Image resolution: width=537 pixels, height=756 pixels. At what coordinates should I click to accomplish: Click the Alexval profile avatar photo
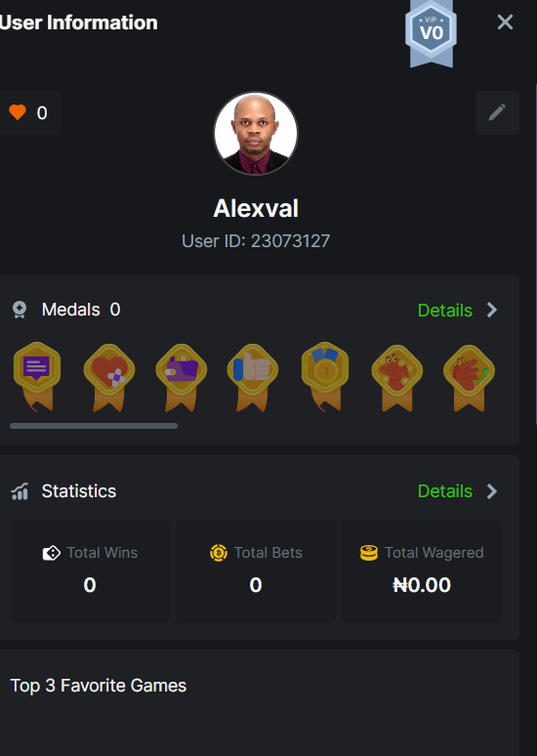(256, 133)
